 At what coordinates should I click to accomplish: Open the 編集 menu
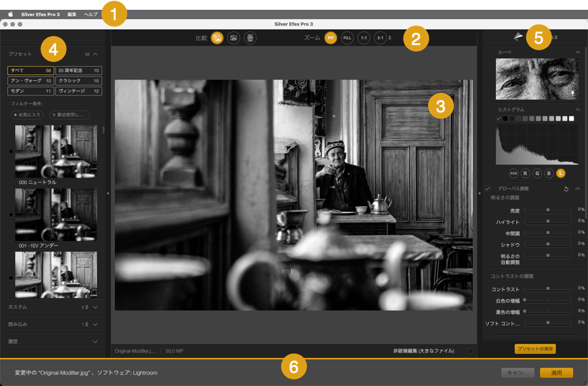tap(72, 14)
